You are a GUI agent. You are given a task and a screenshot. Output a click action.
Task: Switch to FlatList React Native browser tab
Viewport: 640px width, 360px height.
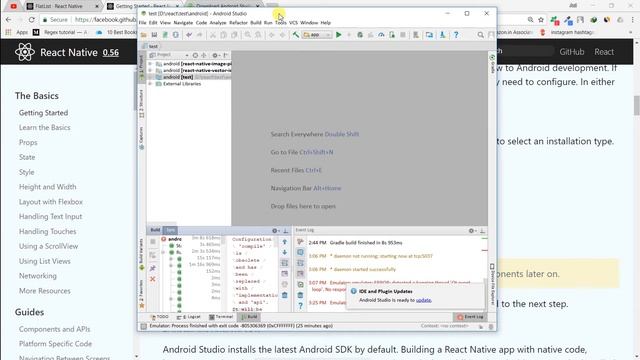63,6
